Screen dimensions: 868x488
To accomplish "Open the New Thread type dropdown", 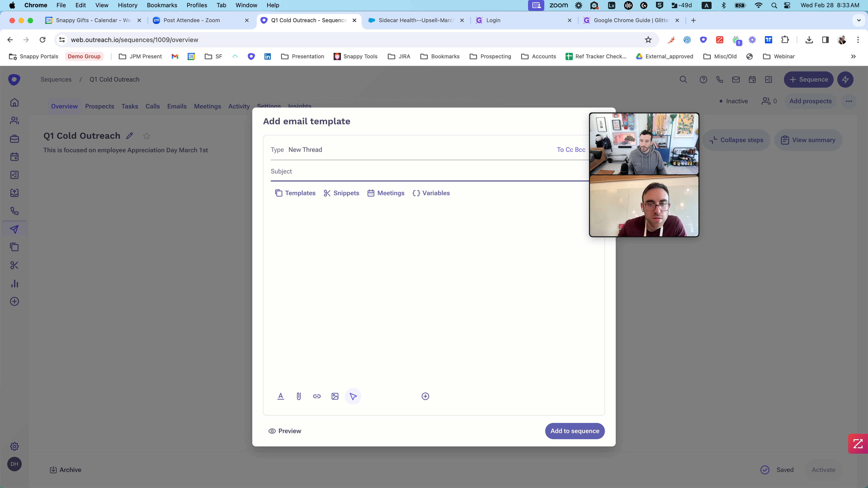I will 305,150.
